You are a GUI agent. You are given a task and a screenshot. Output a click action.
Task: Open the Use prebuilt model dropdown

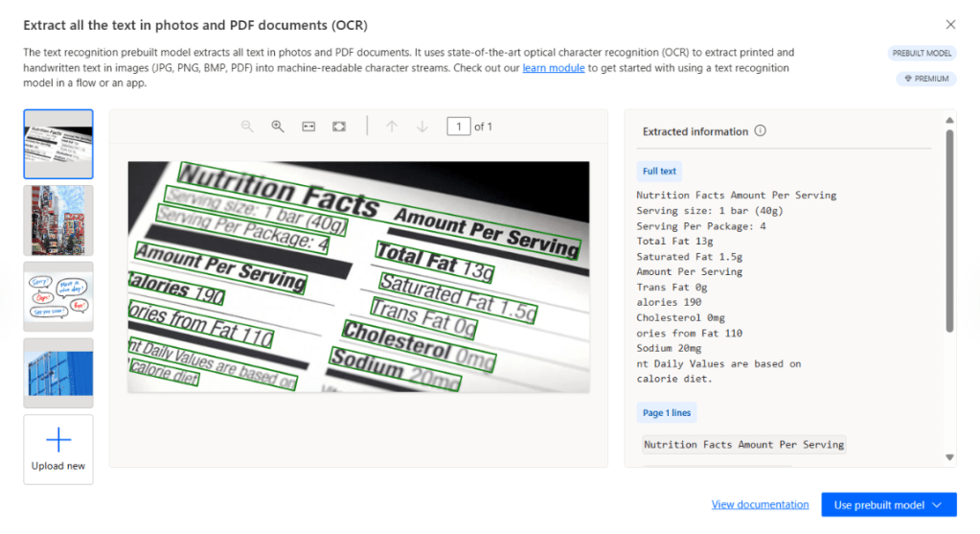(x=888, y=505)
